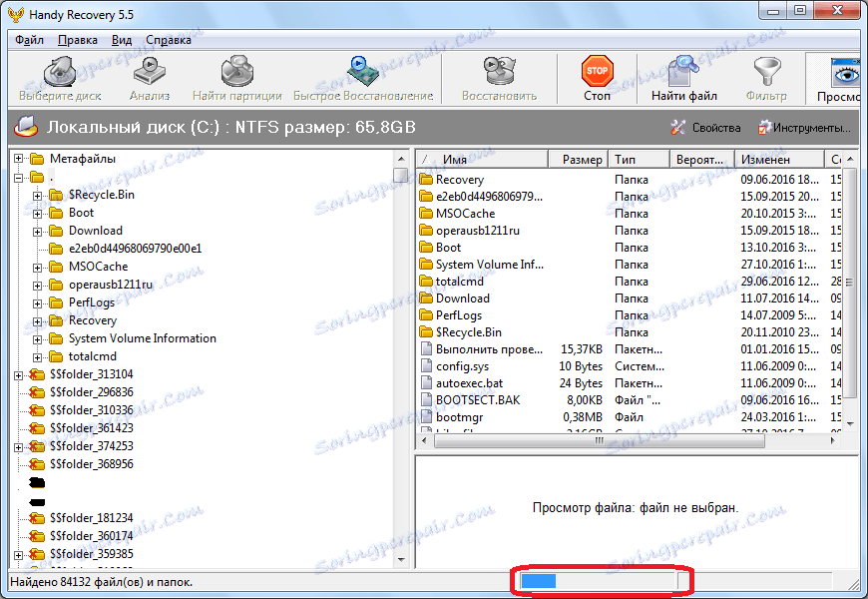
Task: Sort file list by Тип column
Action: coord(639,159)
